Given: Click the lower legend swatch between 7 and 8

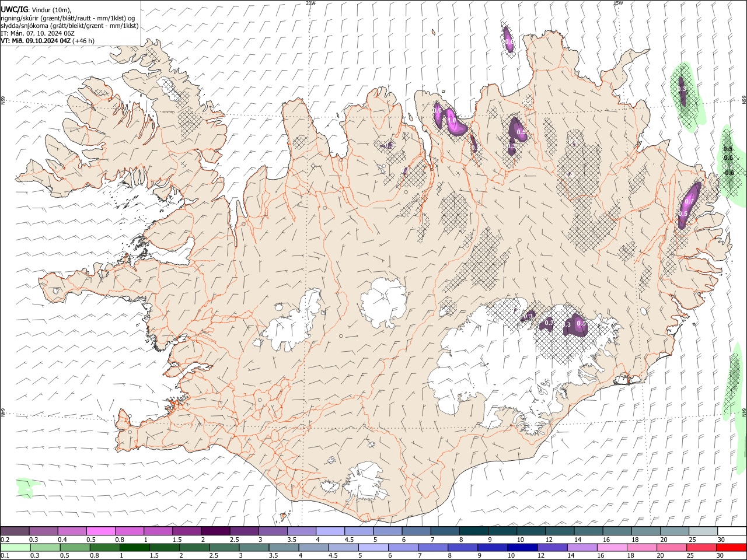Looking at the screenshot, I should (433, 547).
